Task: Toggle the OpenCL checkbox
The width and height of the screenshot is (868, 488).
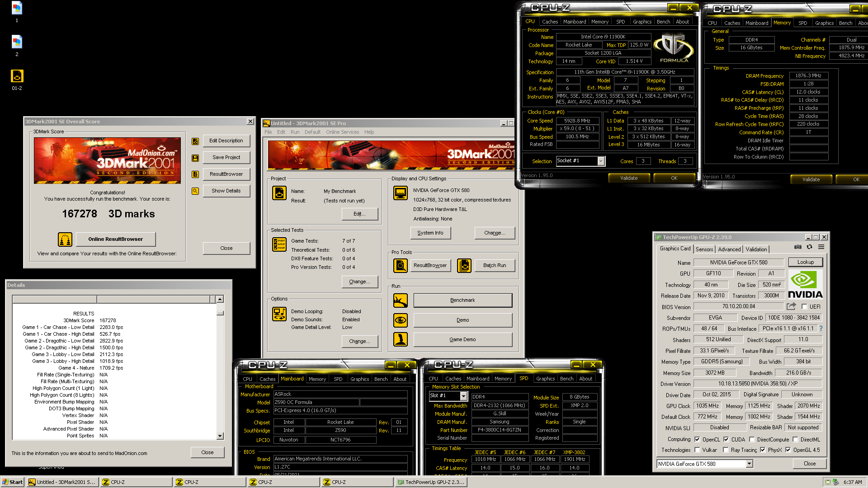Action: click(697, 439)
